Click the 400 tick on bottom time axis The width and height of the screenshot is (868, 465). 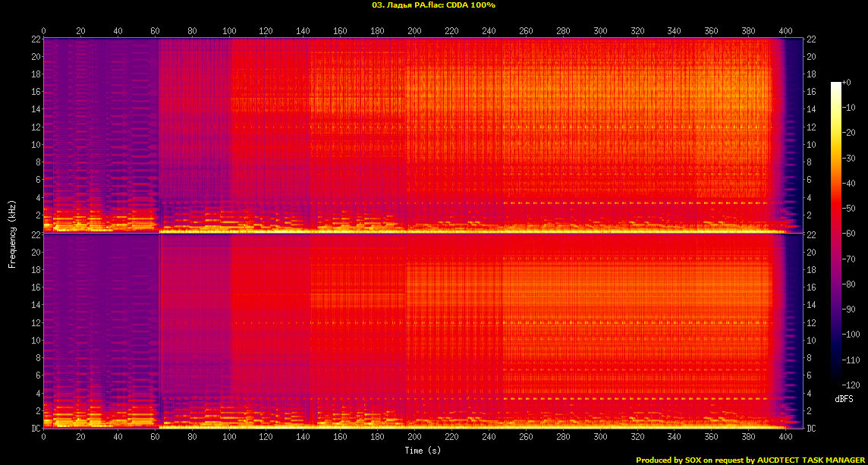pos(786,438)
